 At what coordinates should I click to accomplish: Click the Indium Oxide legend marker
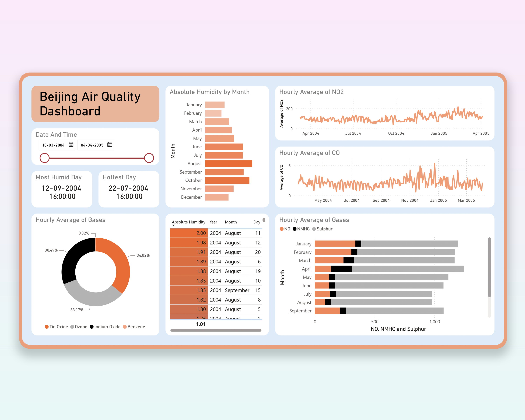click(x=92, y=327)
